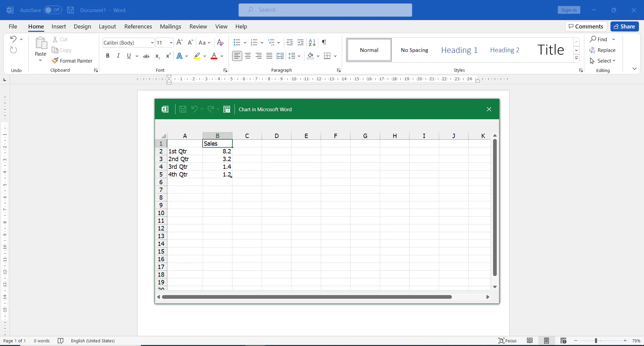Click the Edit Data in Excel icon

[x=227, y=109]
